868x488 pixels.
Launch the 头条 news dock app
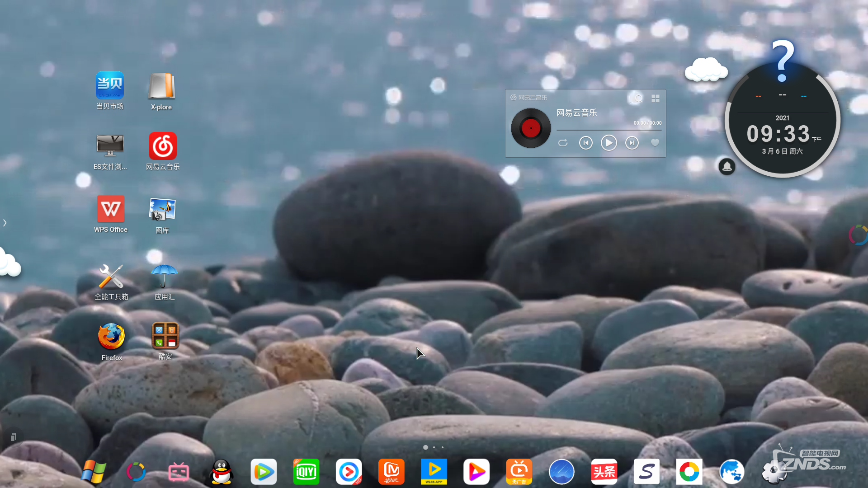pyautogui.click(x=604, y=472)
